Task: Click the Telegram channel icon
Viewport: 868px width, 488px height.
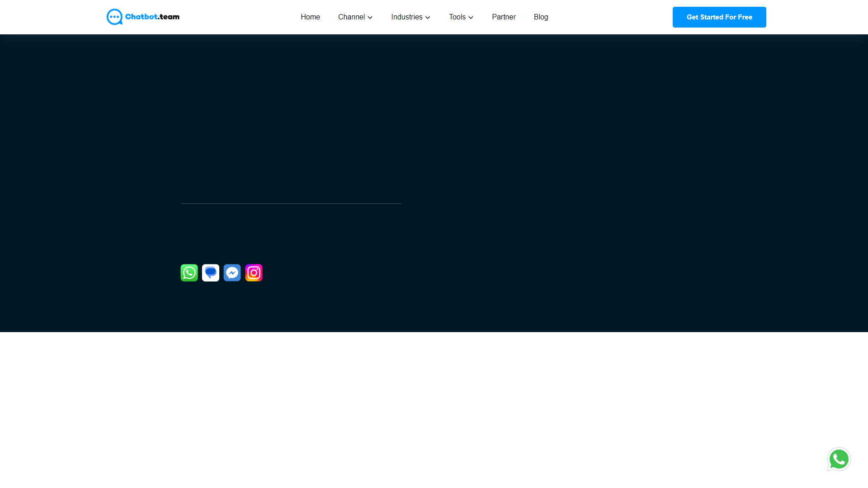Action: [210, 272]
